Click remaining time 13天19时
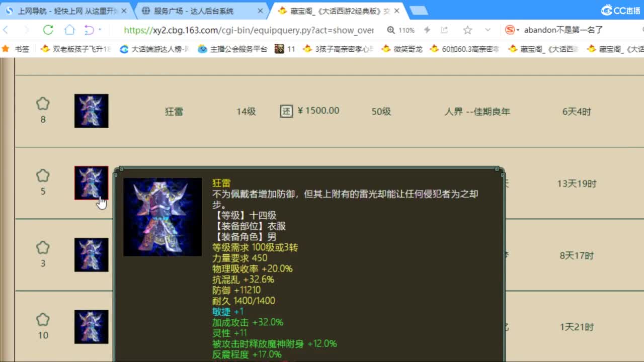This screenshot has height=362, width=644. point(577,184)
